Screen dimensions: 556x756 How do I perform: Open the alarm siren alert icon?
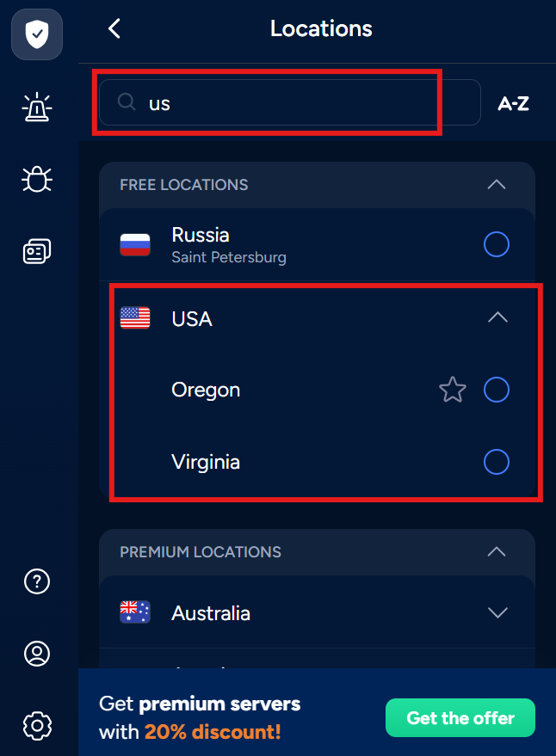pyautogui.click(x=36, y=108)
